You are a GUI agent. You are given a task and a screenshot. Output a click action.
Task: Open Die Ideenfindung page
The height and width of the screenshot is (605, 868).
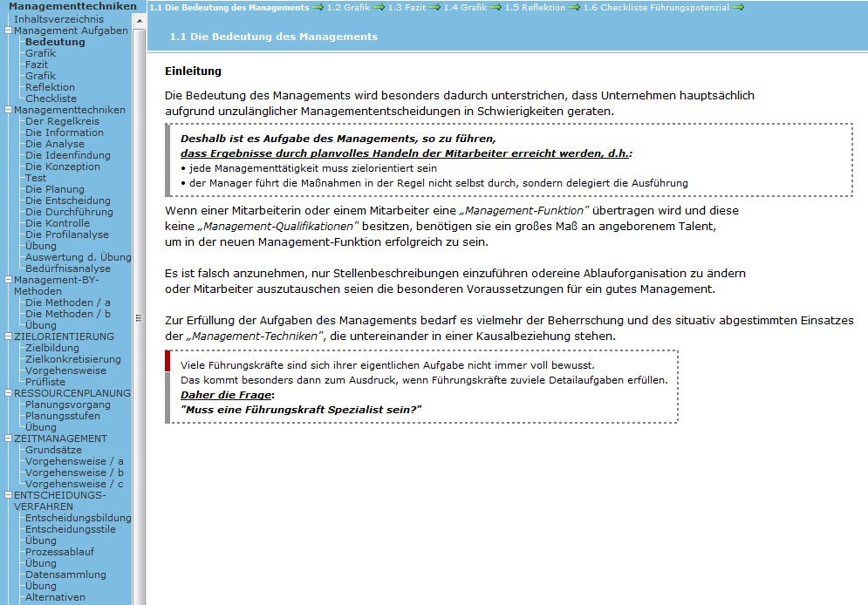[68, 155]
